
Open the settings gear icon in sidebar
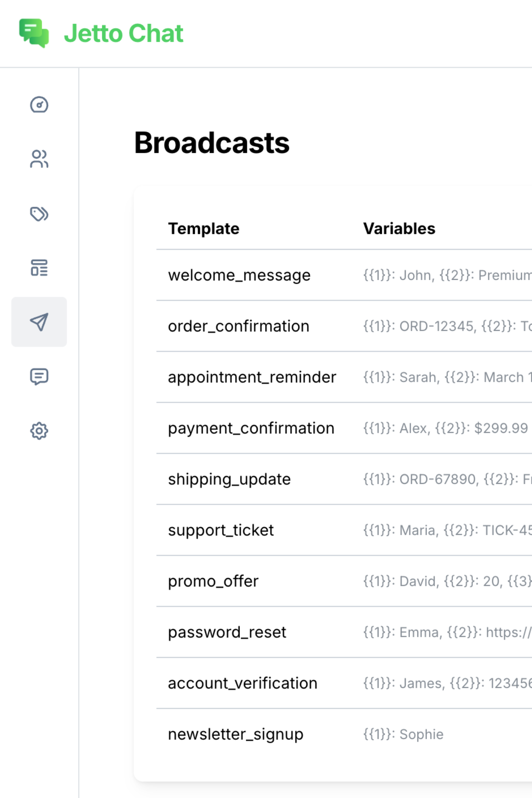click(x=39, y=431)
